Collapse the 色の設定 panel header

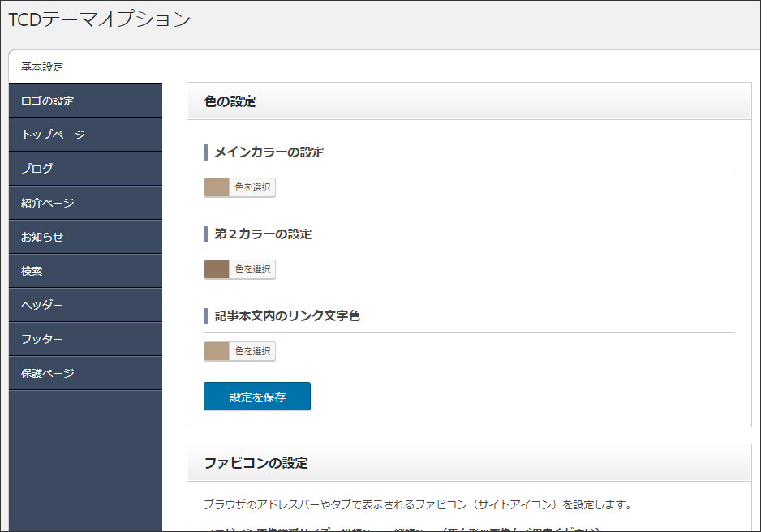click(469, 101)
